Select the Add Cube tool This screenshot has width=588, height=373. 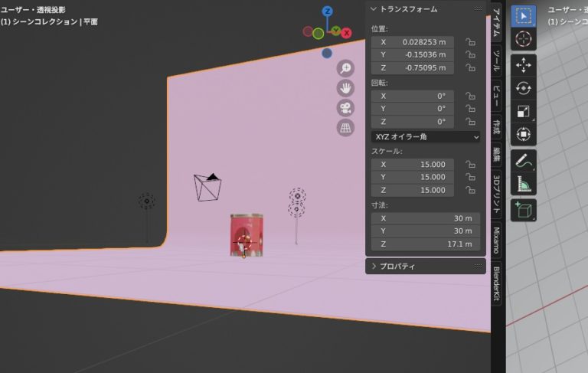point(523,210)
